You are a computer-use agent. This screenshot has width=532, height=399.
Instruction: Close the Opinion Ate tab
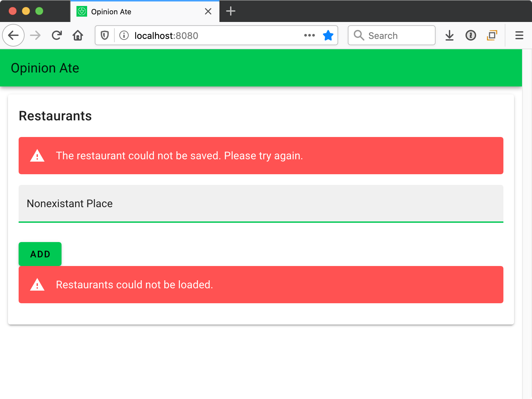pyautogui.click(x=208, y=11)
